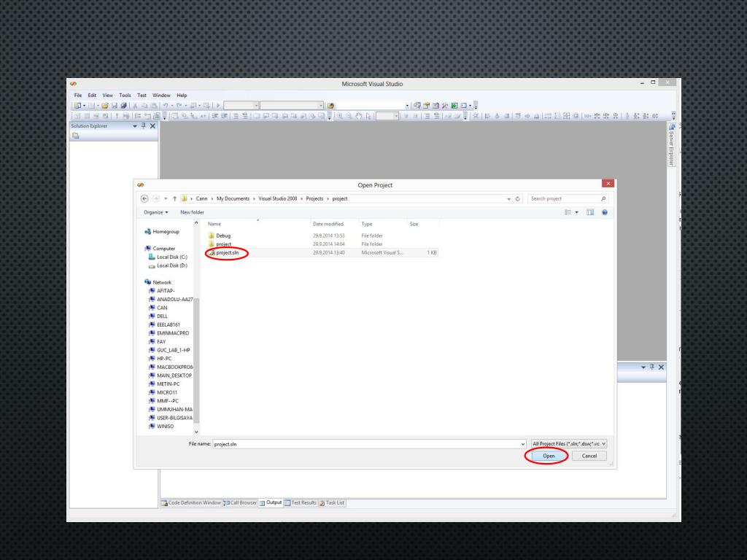Click the search magnifier icon
Viewport: 747px width, 560px height.
tap(603, 198)
